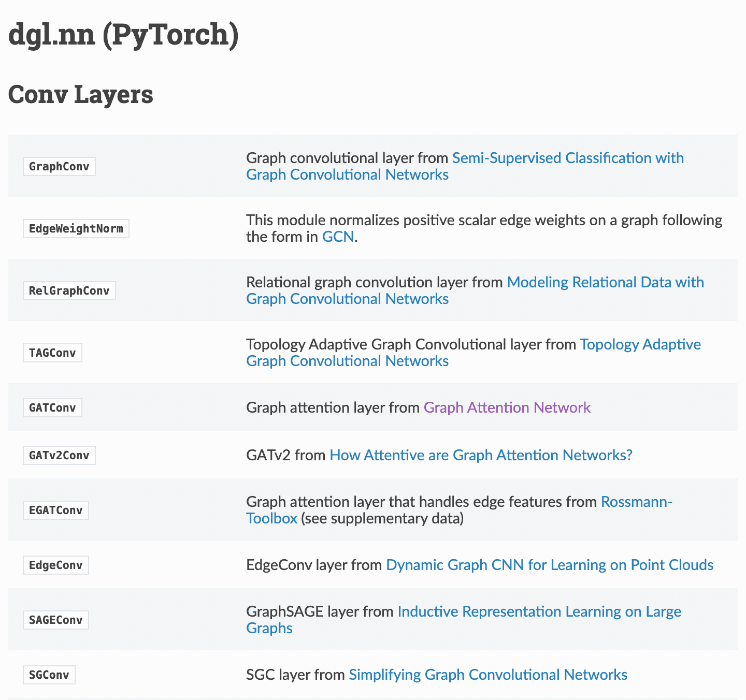Image resolution: width=746 pixels, height=700 pixels.
Task: Open Simplifying Graph Convolutional Networks link
Action: click(x=487, y=675)
